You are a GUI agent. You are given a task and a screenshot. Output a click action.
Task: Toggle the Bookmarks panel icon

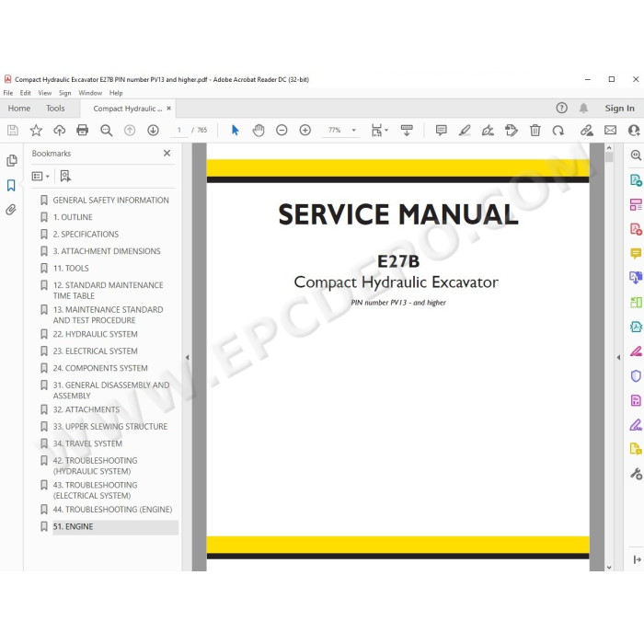tap(11, 185)
